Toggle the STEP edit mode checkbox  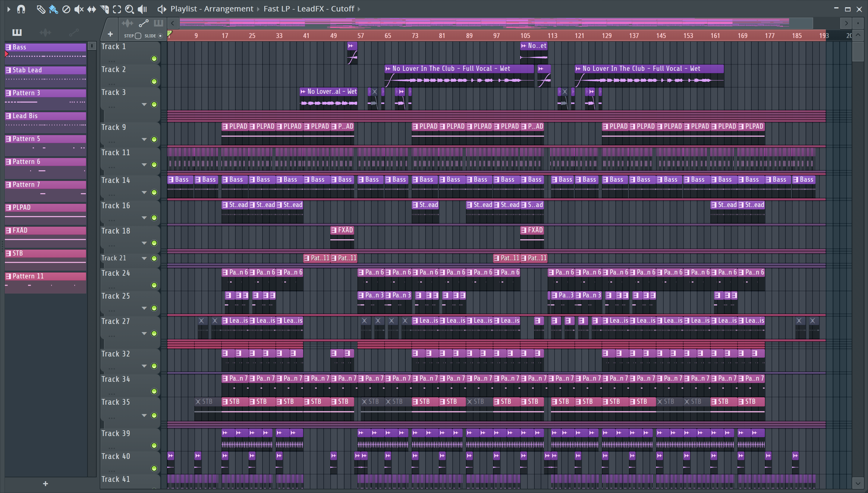point(138,36)
